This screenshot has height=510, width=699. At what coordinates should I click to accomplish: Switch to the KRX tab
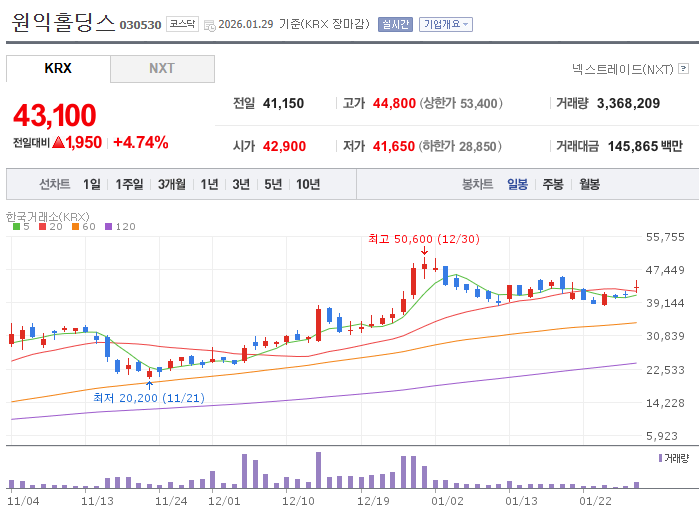58,69
